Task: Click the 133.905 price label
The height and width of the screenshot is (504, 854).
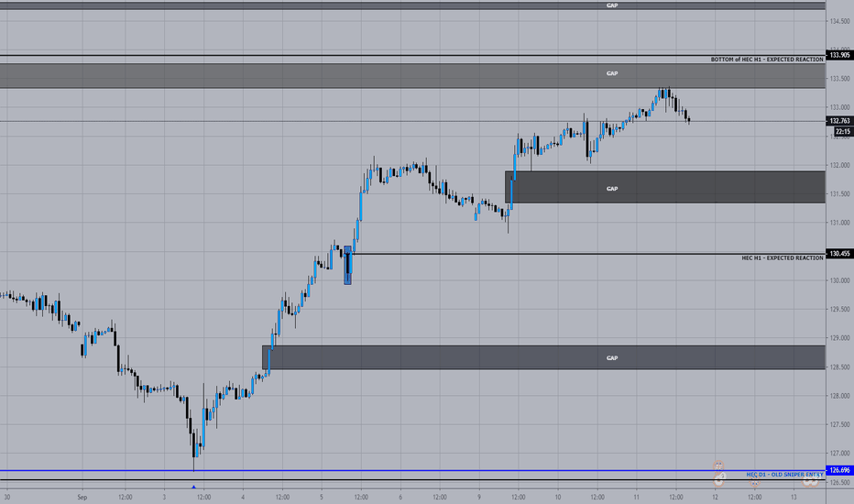Action: (x=839, y=55)
